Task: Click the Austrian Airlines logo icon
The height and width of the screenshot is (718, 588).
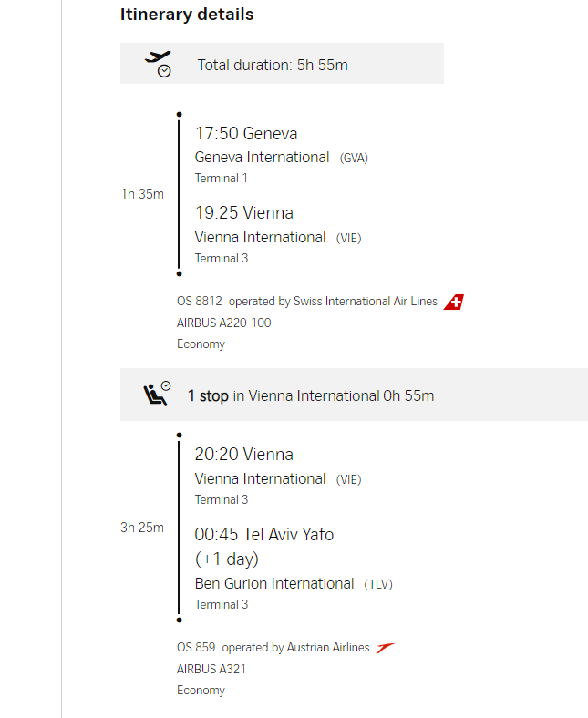Action: (x=385, y=648)
